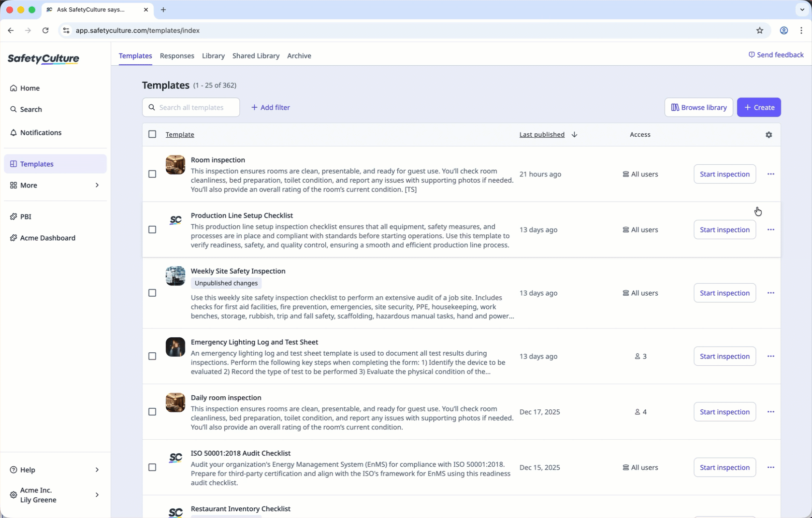Expand the Help sidebar menu

(55, 470)
